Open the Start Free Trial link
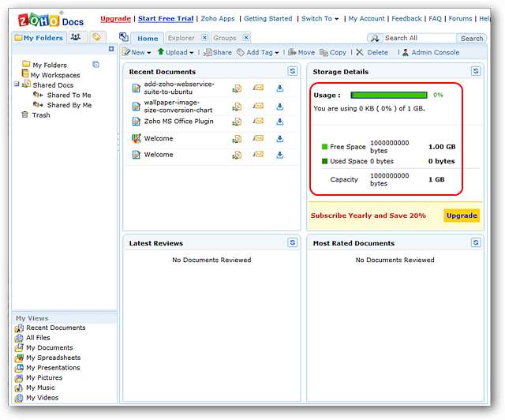 tap(165, 18)
